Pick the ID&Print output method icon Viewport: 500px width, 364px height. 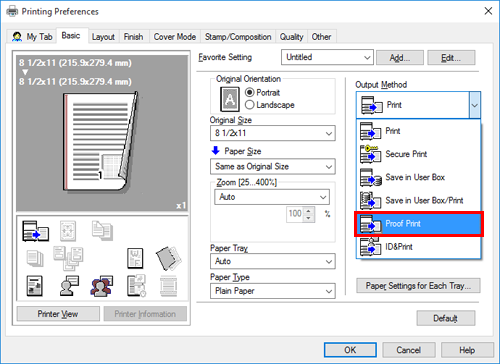(x=370, y=246)
